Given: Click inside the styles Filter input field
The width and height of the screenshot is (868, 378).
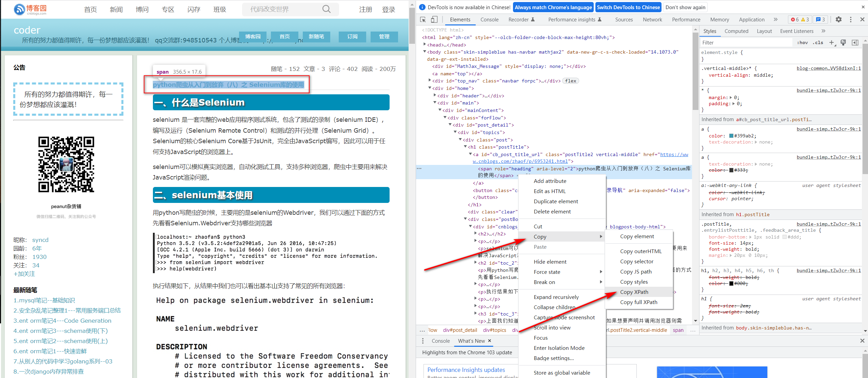Looking at the screenshot, I should 746,42.
